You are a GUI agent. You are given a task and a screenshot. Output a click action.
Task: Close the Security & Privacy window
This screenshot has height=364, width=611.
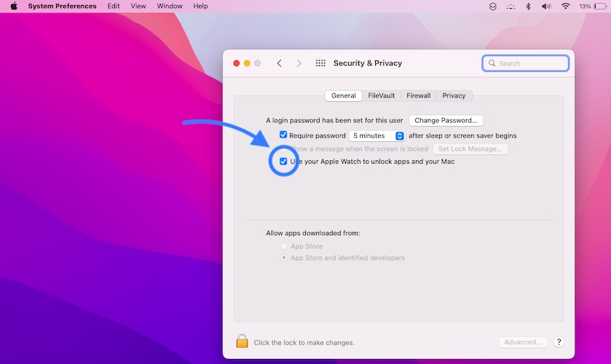(236, 63)
